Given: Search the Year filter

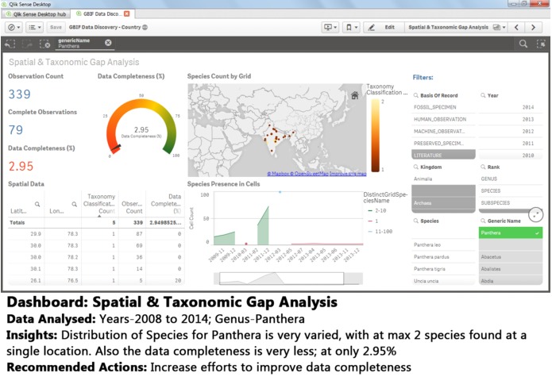Looking at the screenshot, I should pyautogui.click(x=483, y=96).
